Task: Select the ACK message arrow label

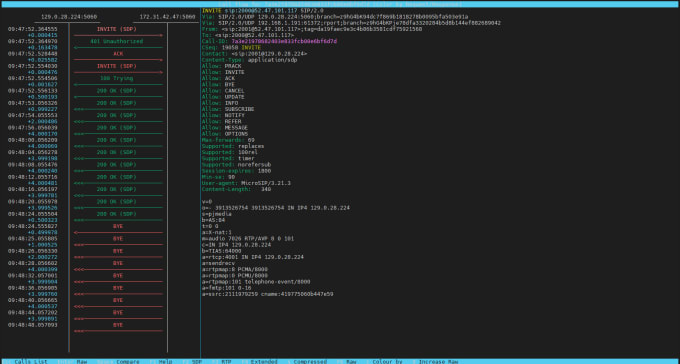Action: click(118, 54)
